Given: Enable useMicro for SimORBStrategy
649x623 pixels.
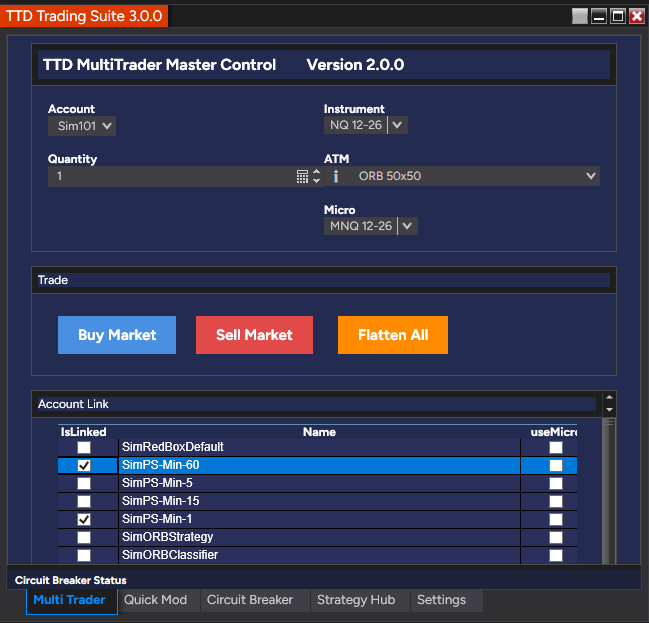Looking at the screenshot, I should click(556, 537).
